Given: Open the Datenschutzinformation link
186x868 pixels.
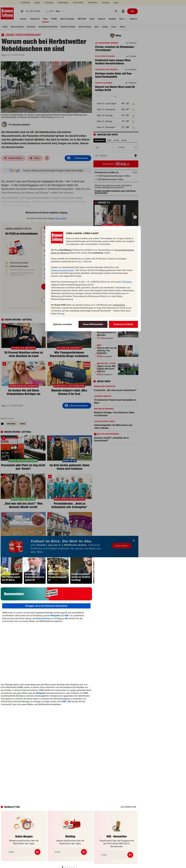Looking at the screenshot, I should tap(63, 270).
